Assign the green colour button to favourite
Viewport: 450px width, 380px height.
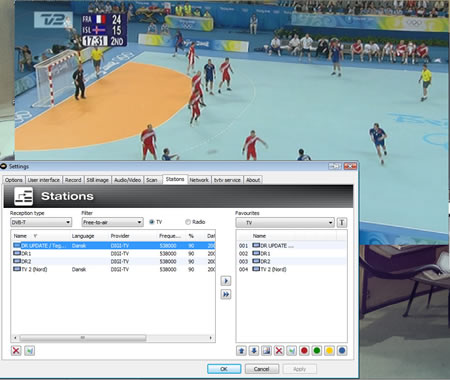pyautogui.click(x=317, y=350)
